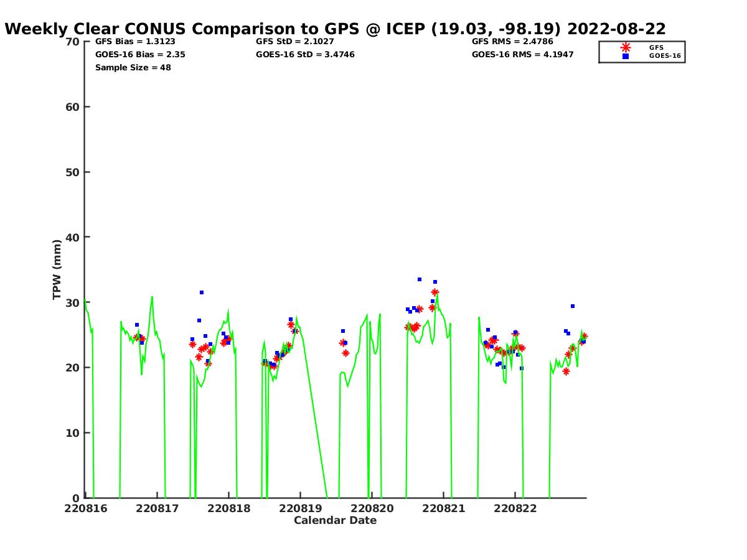This screenshot has height=560, width=747.
Task: Click the 40 y-axis tick label
Action: [x=73, y=237]
